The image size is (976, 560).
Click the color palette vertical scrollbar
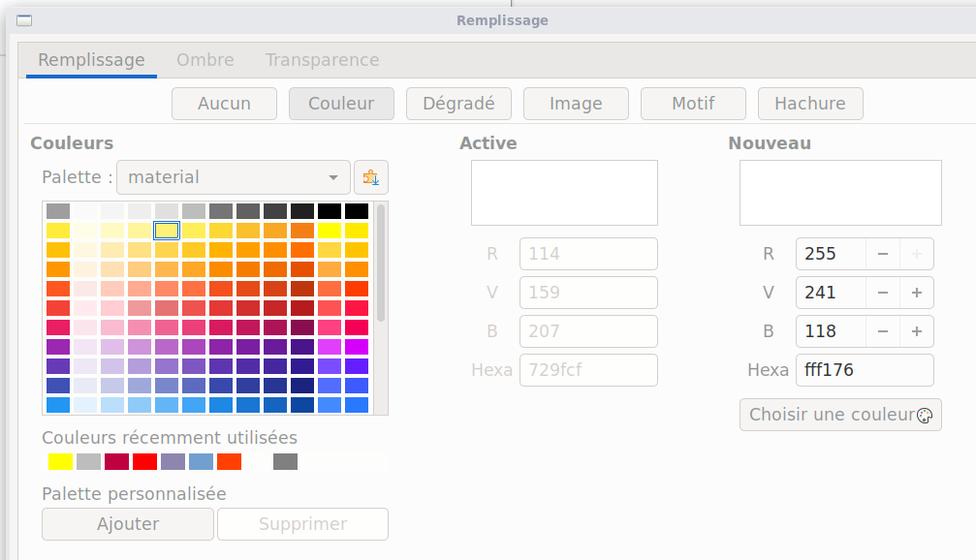click(381, 262)
